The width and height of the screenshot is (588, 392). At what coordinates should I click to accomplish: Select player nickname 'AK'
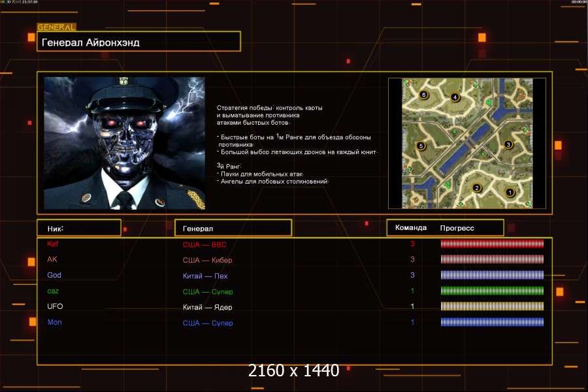[52, 259]
